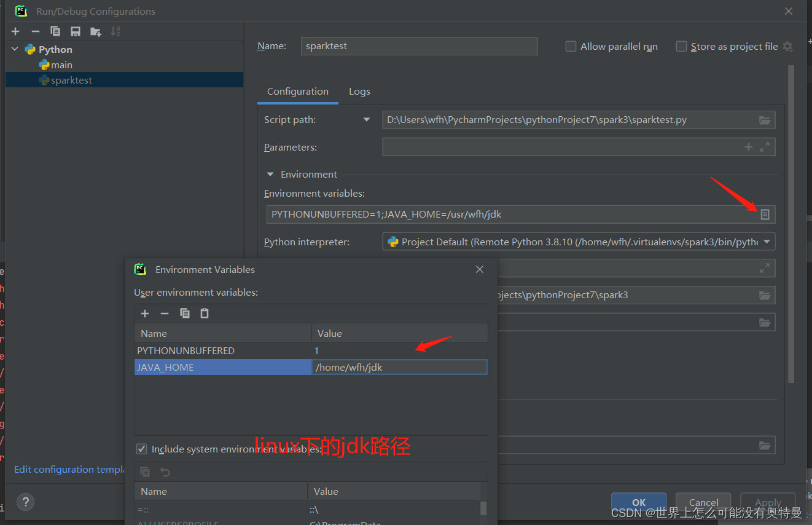The image size is (812, 525).
Task: Click the OK button
Action: (x=639, y=502)
